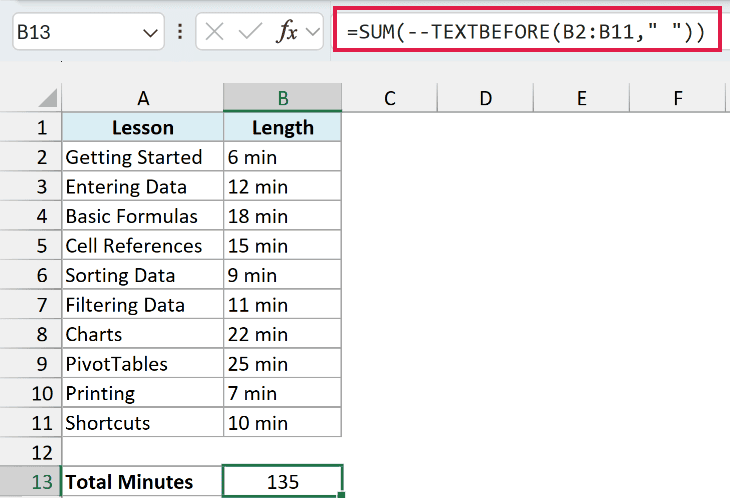Select the 6 min cell
The width and height of the screenshot is (730, 498).
(283, 157)
